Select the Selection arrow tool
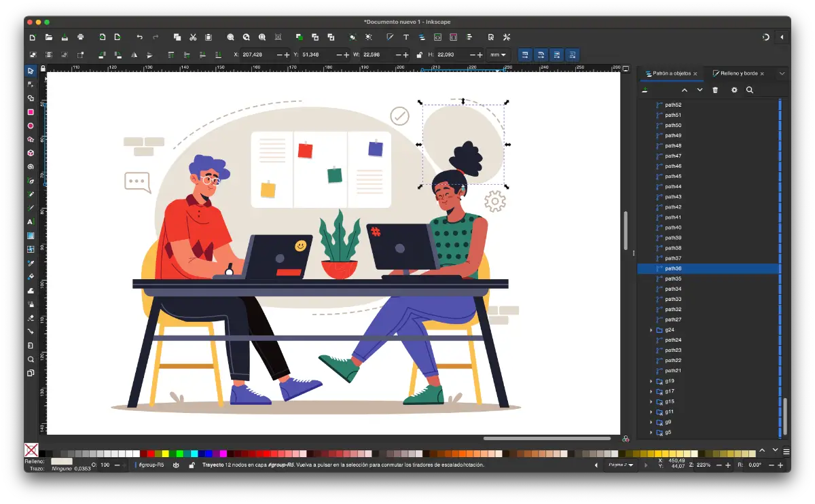This screenshot has height=504, width=815. pyautogui.click(x=31, y=70)
